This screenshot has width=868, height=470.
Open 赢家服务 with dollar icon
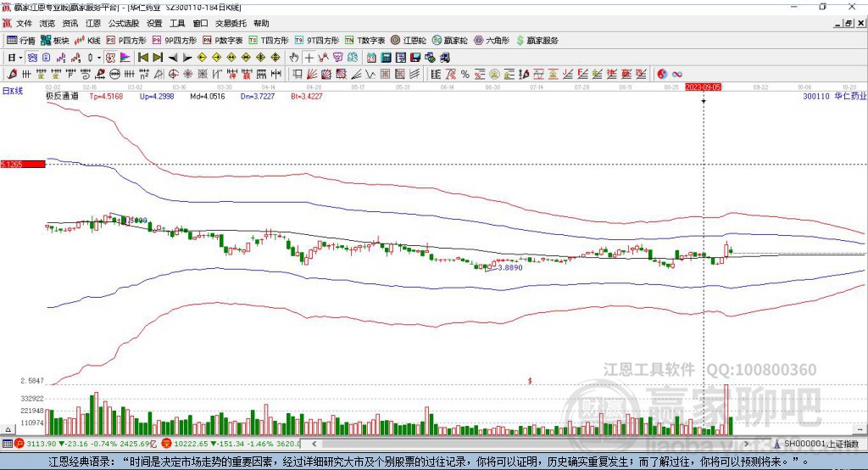537,41
